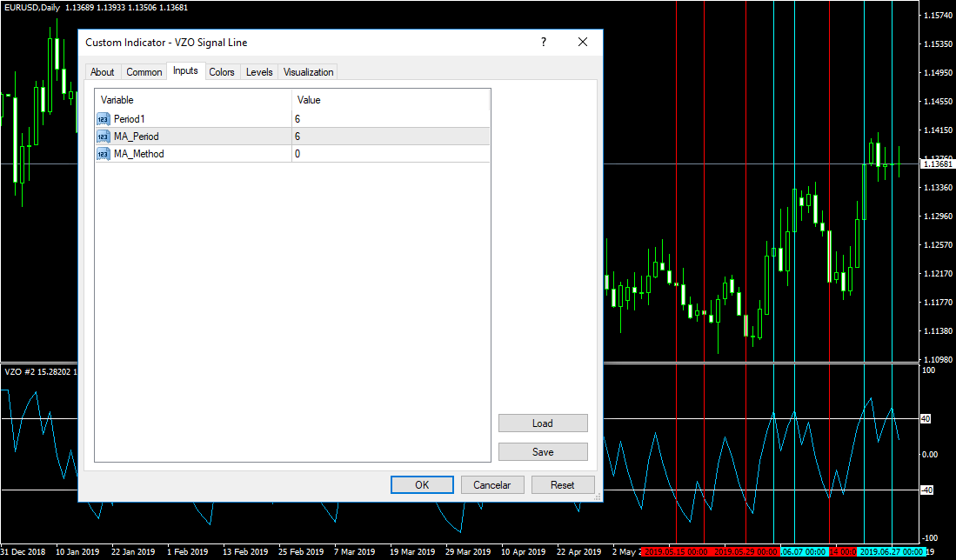The width and height of the screenshot is (956, 560).
Task: Click the 2019.05.29 red date marker
Action: coord(745,552)
